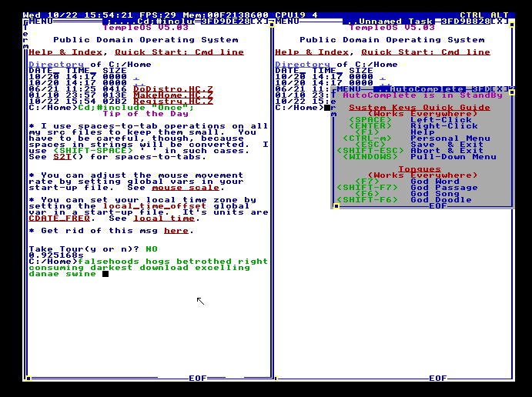Click 'Tip of the Day' heading
532x397 pixels.
[146, 114]
